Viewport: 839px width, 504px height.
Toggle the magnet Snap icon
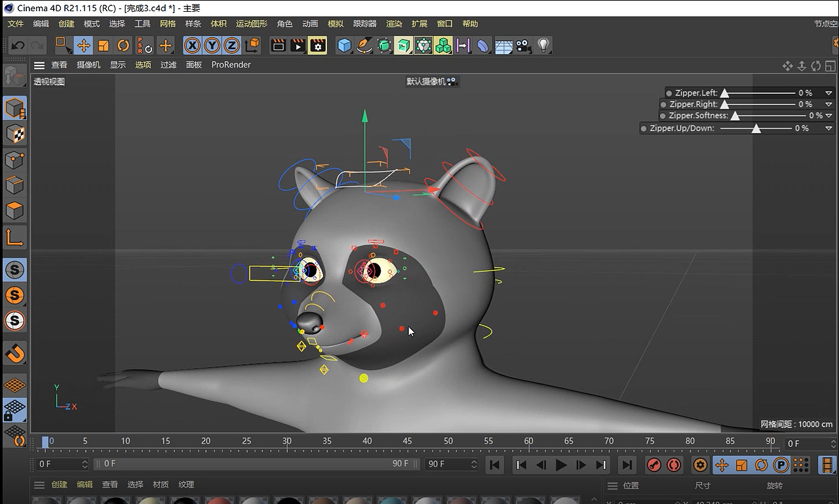pyautogui.click(x=14, y=354)
